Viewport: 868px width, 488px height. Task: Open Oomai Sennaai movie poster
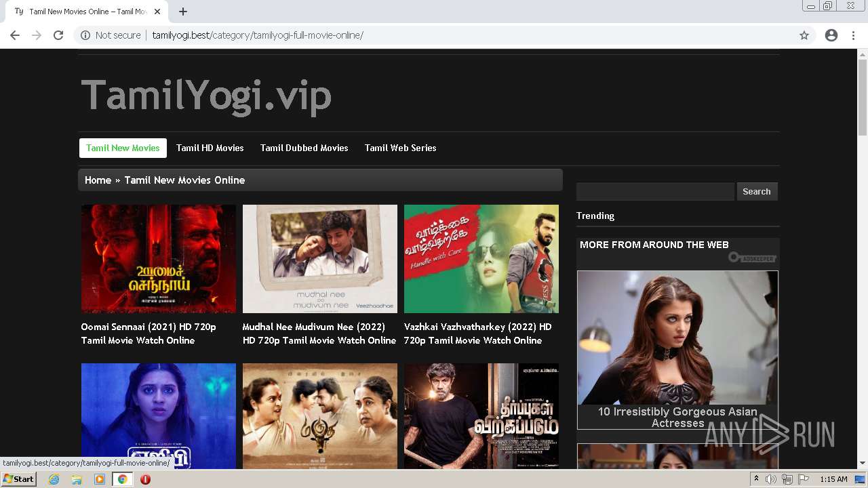tap(159, 259)
